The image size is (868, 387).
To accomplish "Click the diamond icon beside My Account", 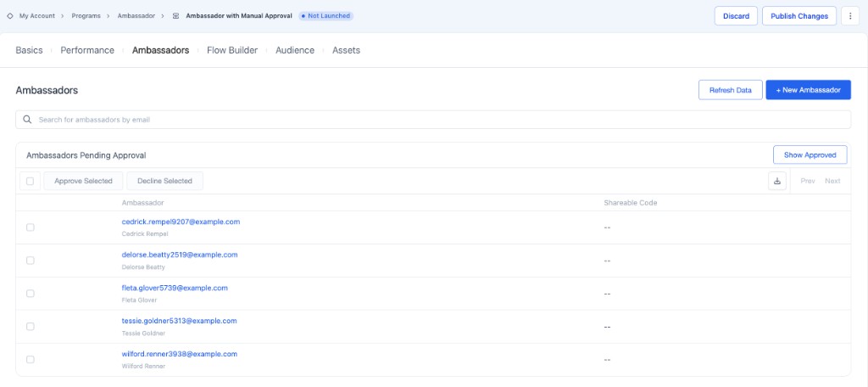I will coord(10,16).
